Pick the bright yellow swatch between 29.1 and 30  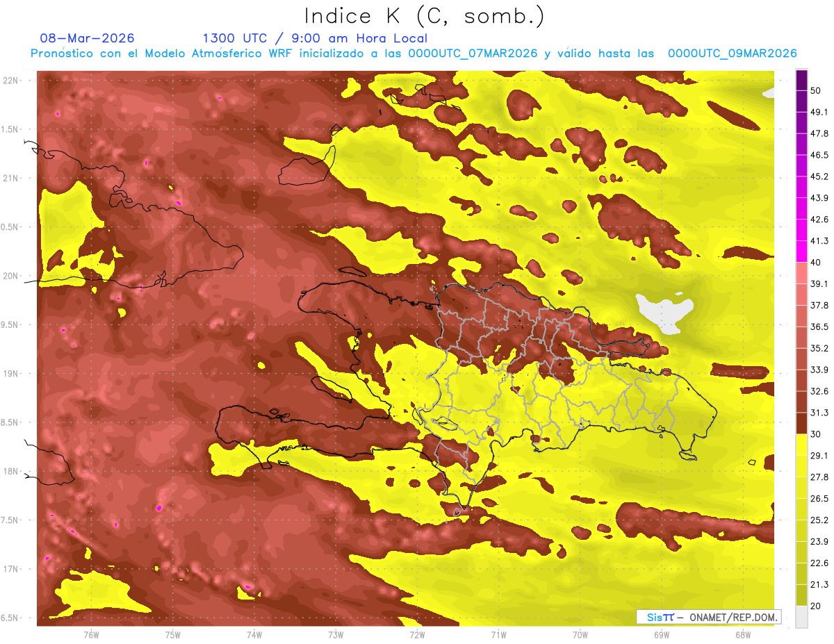tap(801, 445)
